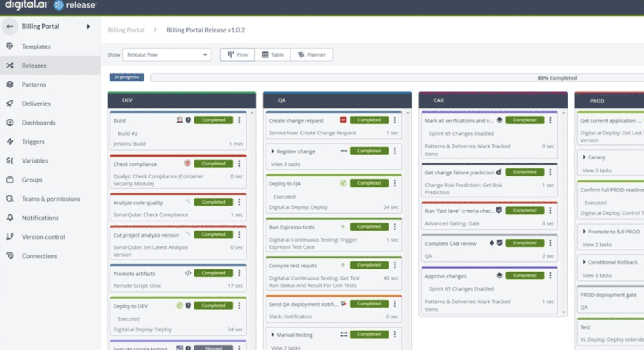Expand Conditional Rollback group

tap(584, 262)
